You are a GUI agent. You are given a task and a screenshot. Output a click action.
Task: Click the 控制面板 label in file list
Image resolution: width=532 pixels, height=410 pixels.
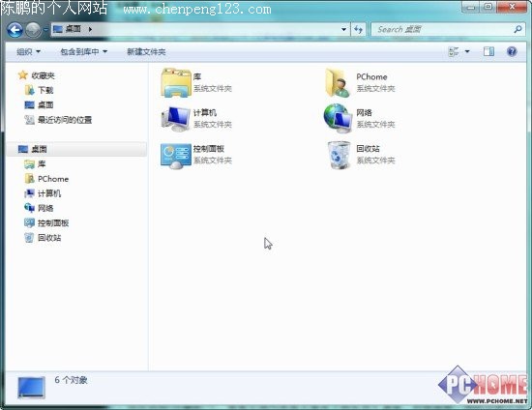click(209, 149)
